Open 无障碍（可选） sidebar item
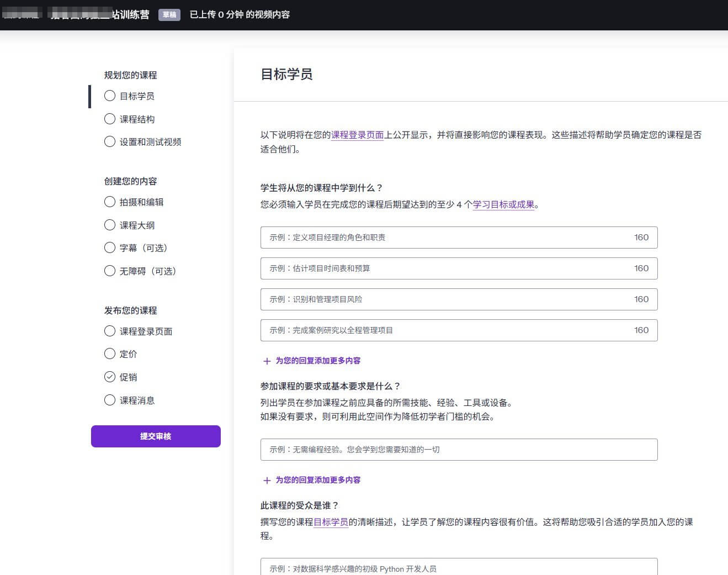Image resolution: width=728 pixels, height=575 pixels. pos(148,271)
